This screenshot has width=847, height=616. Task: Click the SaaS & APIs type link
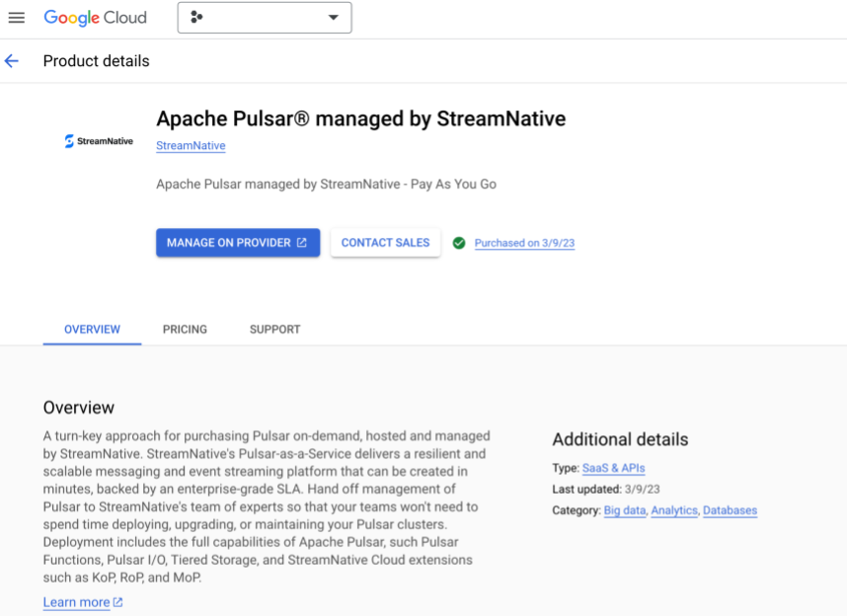(613, 468)
